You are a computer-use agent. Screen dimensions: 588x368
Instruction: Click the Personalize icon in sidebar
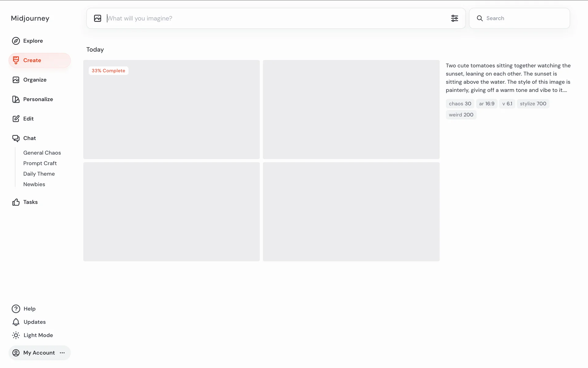pos(16,99)
